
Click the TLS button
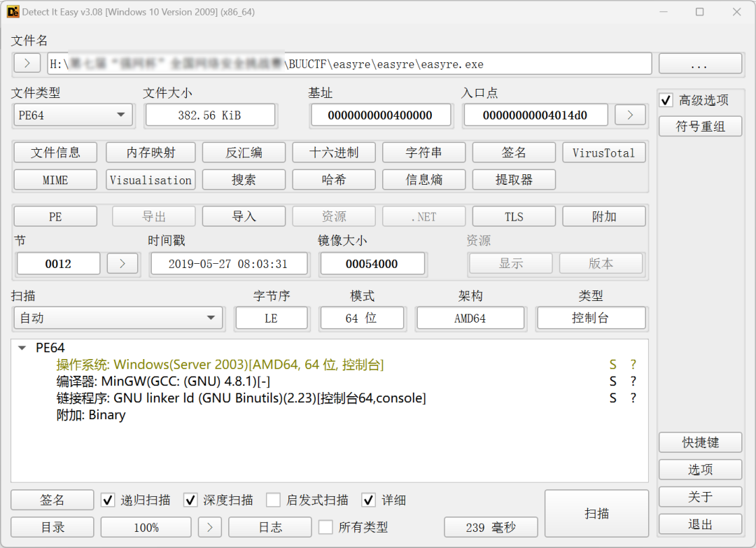pyautogui.click(x=514, y=216)
